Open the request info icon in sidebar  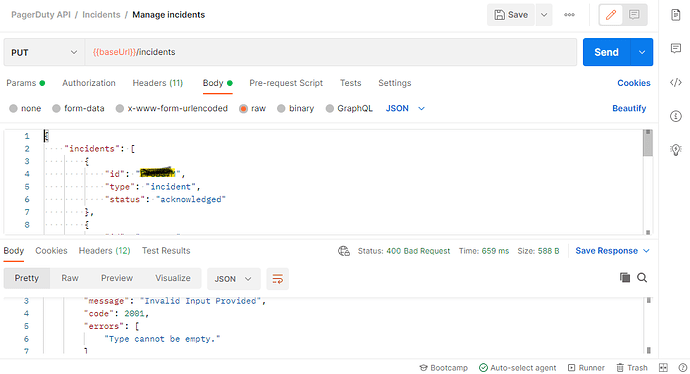click(675, 116)
